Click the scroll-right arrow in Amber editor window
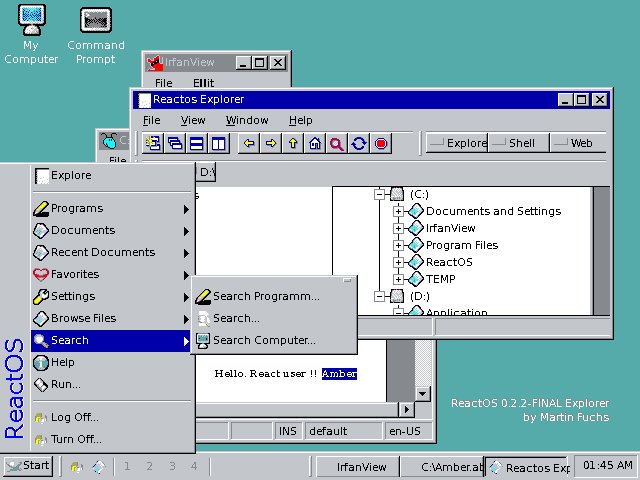 tap(406, 409)
